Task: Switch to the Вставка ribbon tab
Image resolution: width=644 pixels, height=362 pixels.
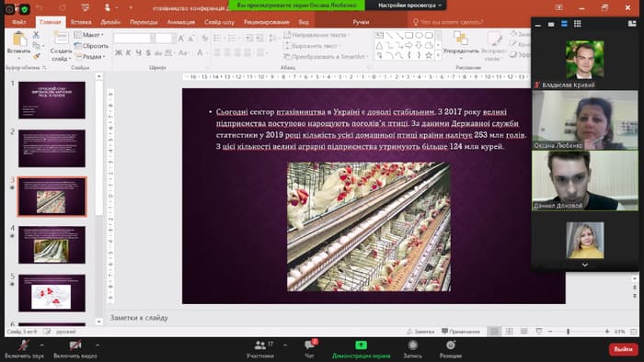Action: pos(81,22)
